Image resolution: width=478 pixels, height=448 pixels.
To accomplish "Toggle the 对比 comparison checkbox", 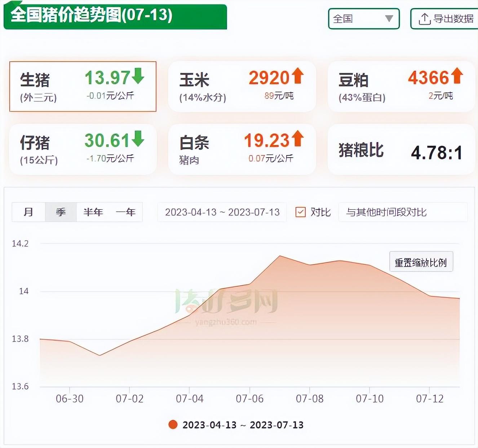I will coord(300,212).
